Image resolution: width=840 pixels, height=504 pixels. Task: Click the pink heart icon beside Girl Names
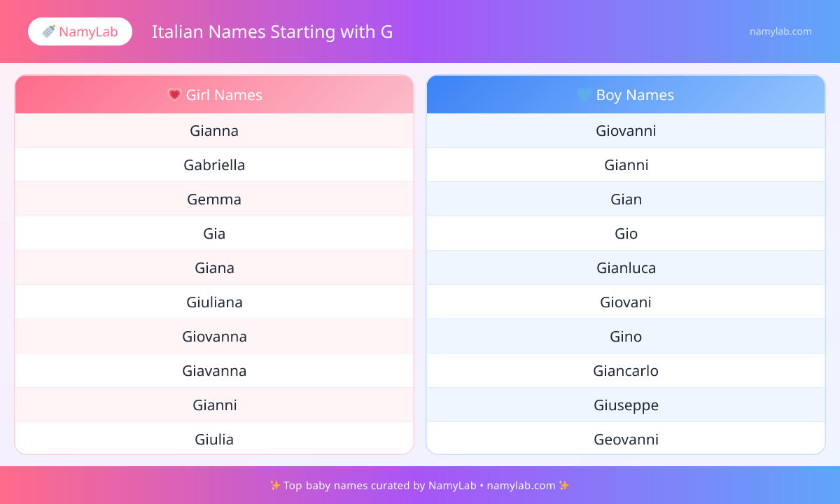point(175,94)
